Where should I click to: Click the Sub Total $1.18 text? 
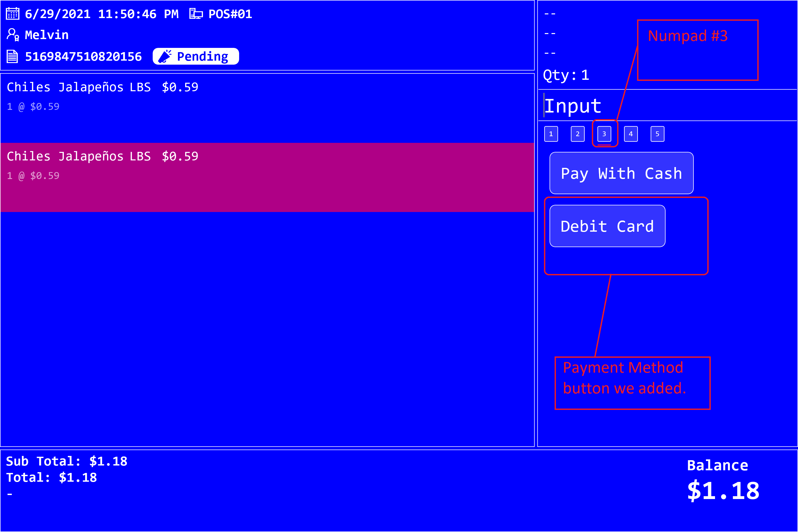coord(66,462)
